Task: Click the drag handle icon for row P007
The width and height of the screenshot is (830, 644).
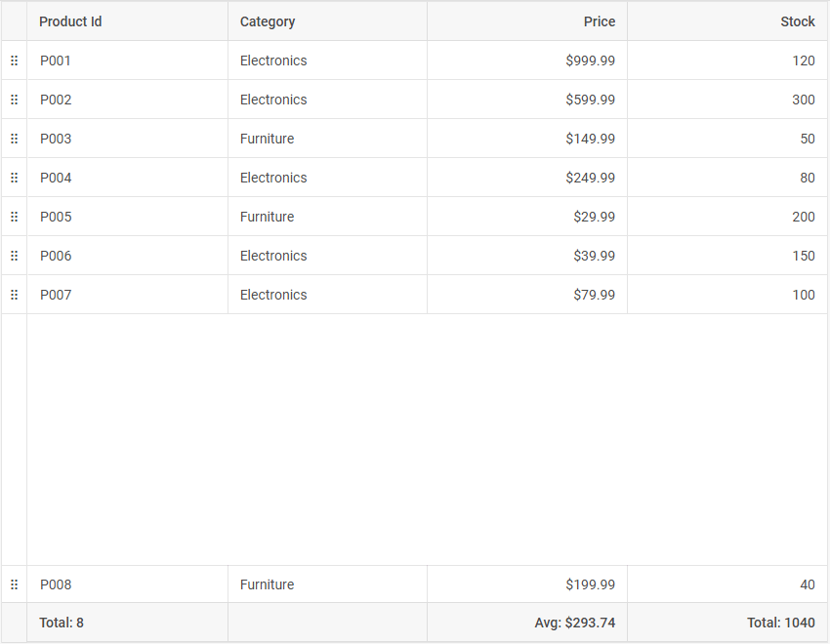Action: [x=14, y=295]
